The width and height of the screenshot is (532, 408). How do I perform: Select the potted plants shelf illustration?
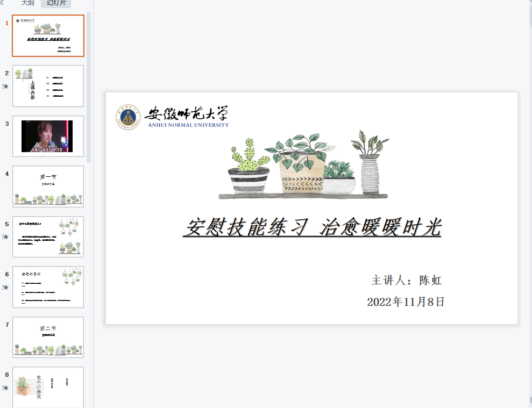pos(304,164)
